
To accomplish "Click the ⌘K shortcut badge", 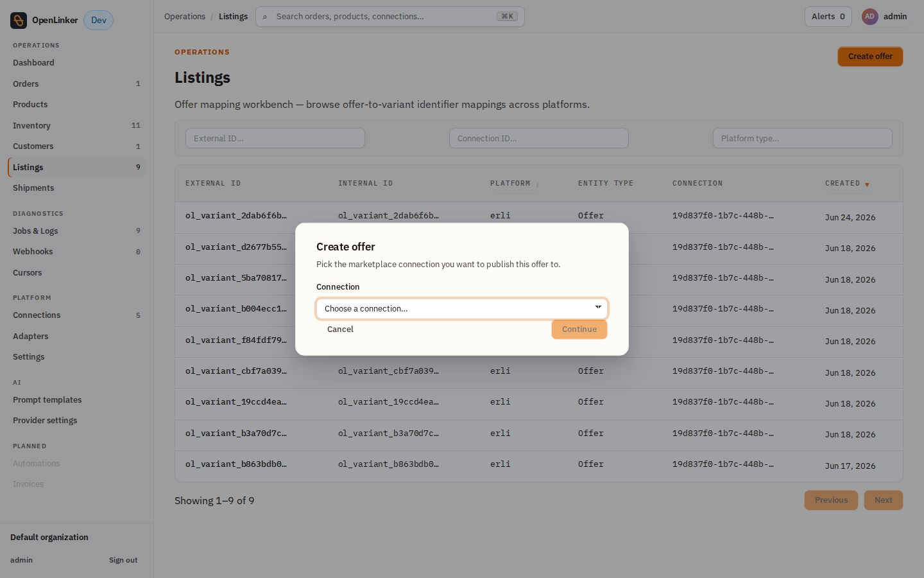I will (x=507, y=17).
